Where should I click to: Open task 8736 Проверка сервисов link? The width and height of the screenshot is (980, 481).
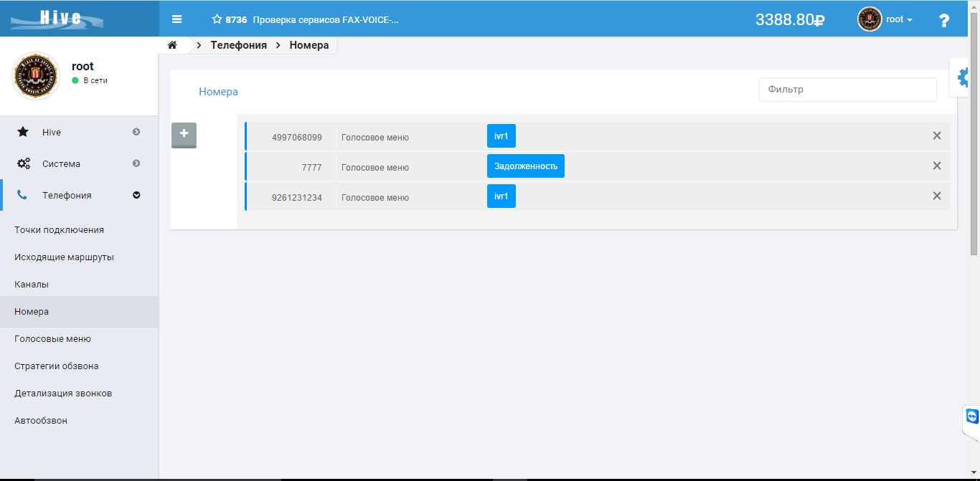click(x=312, y=19)
